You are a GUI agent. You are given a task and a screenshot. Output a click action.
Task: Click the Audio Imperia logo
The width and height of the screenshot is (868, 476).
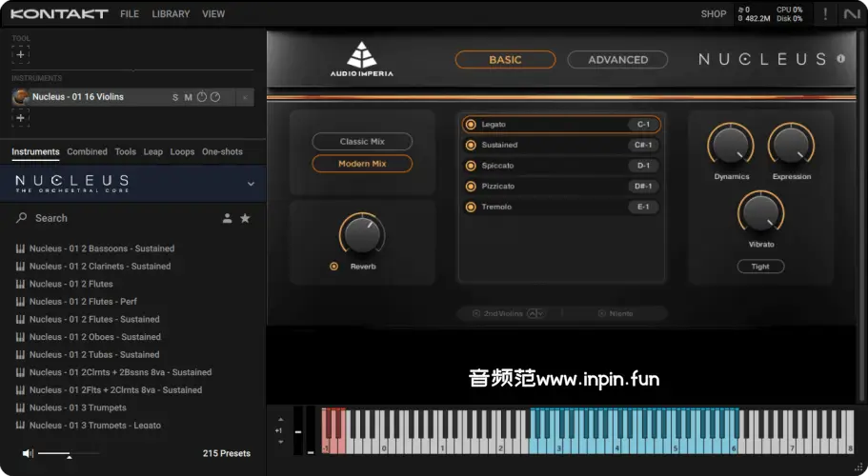click(x=361, y=59)
